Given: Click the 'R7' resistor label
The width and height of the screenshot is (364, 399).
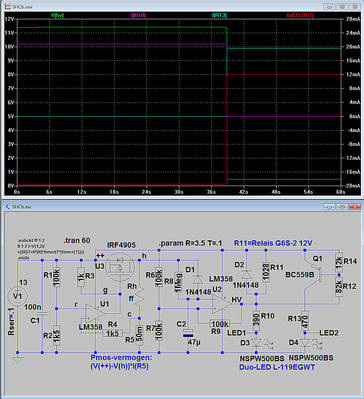Looking at the screenshot, I should pos(150,329).
